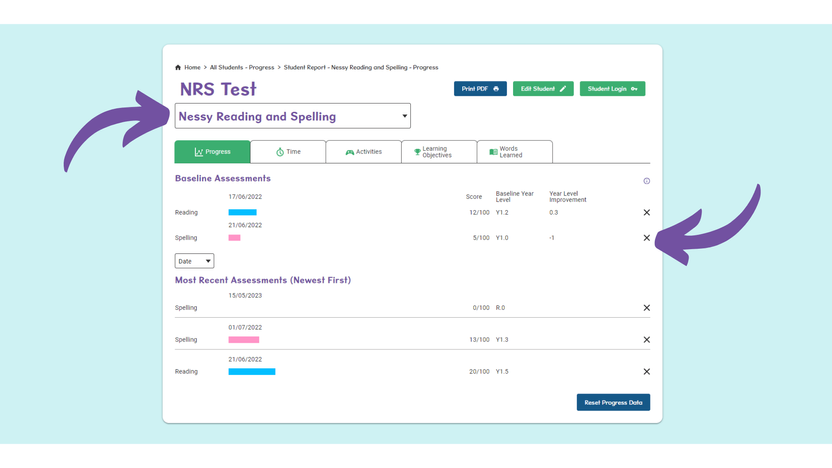Click the blue Reading baseline score bar
Viewport: 832px width, 468px height.
tap(242, 212)
